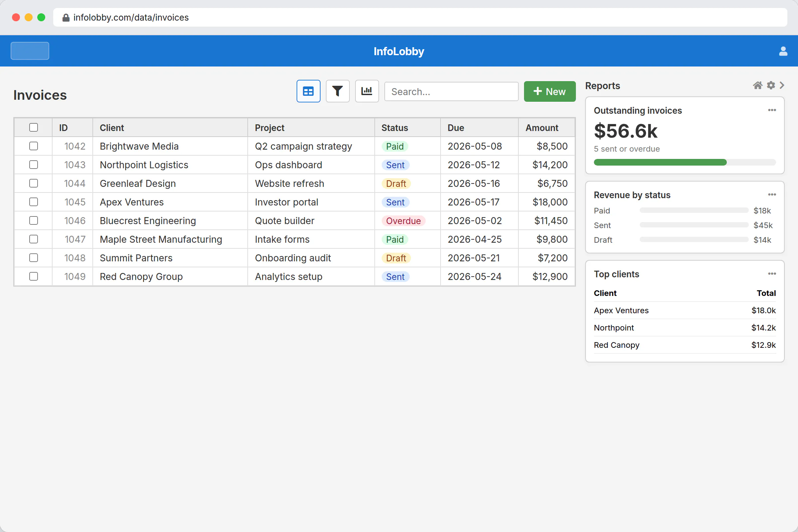Click Northpoint in Top clients
This screenshot has height=532, width=798.
tap(613, 328)
